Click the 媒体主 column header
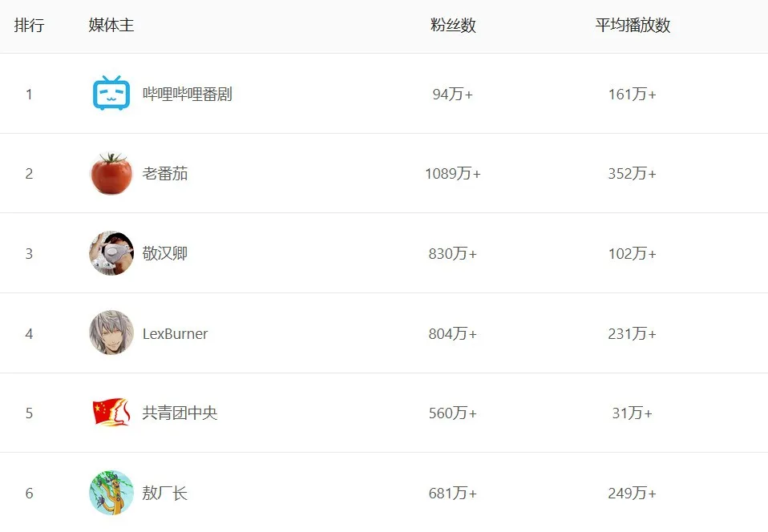Screen dimensions: 768x532 [111, 26]
